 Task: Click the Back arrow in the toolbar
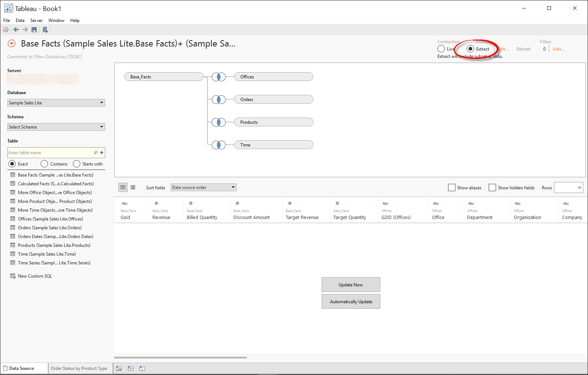click(x=16, y=30)
